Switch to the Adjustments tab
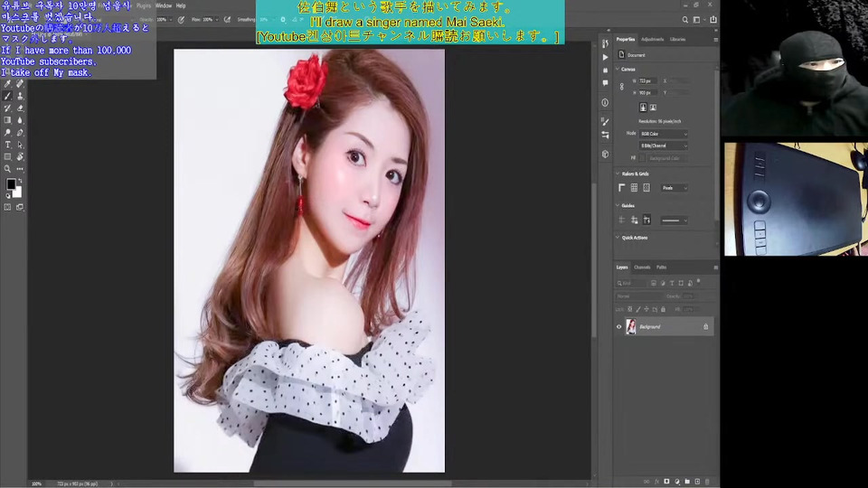This screenshot has width=868, height=488. tap(652, 39)
